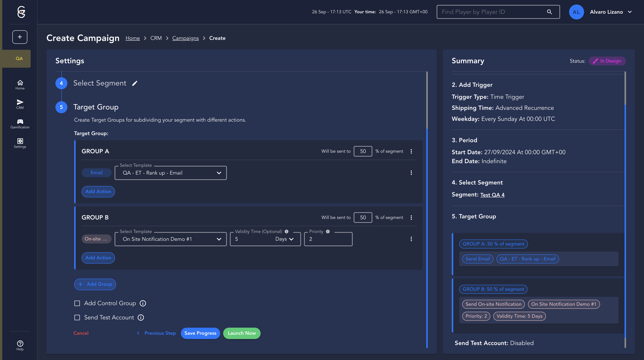Click the Add Control Group info icon
644x360 pixels.
tap(143, 303)
